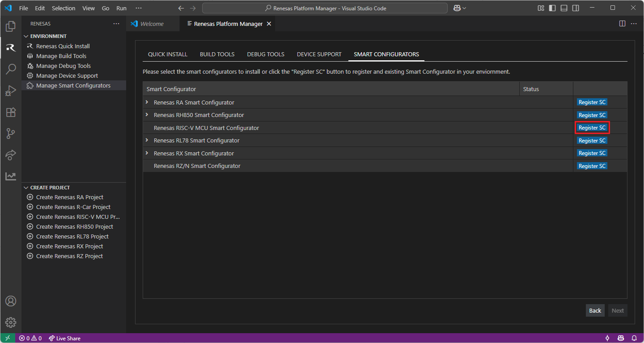Open the Explorer icon in activity bar

click(x=11, y=26)
